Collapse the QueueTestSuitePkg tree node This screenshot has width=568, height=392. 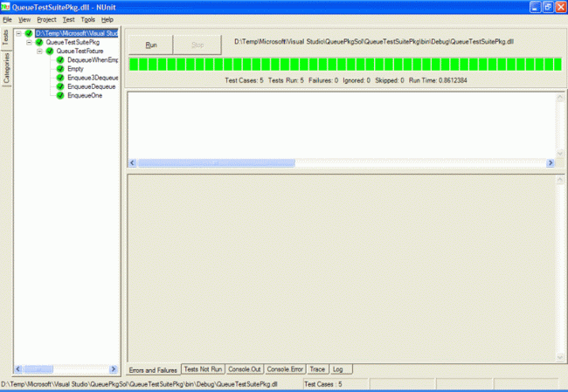coord(29,43)
